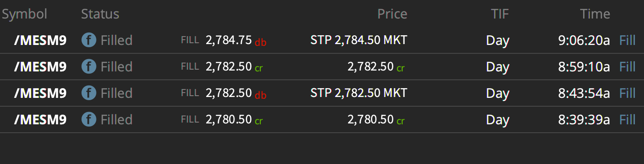The height and width of the screenshot is (164, 644).
Task: Select the order priced STP 2,782.50 MKT
Action: [x=359, y=93]
